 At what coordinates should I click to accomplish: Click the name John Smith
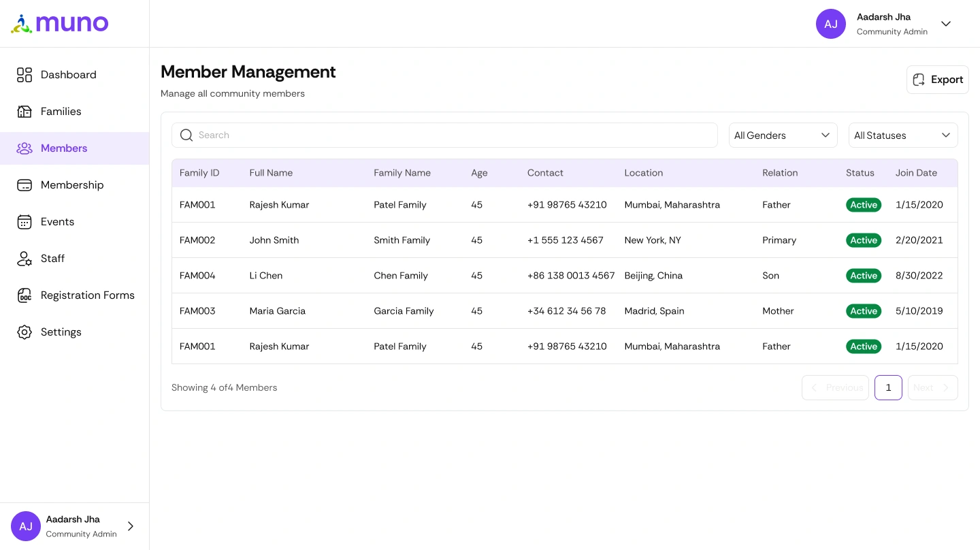274,240
